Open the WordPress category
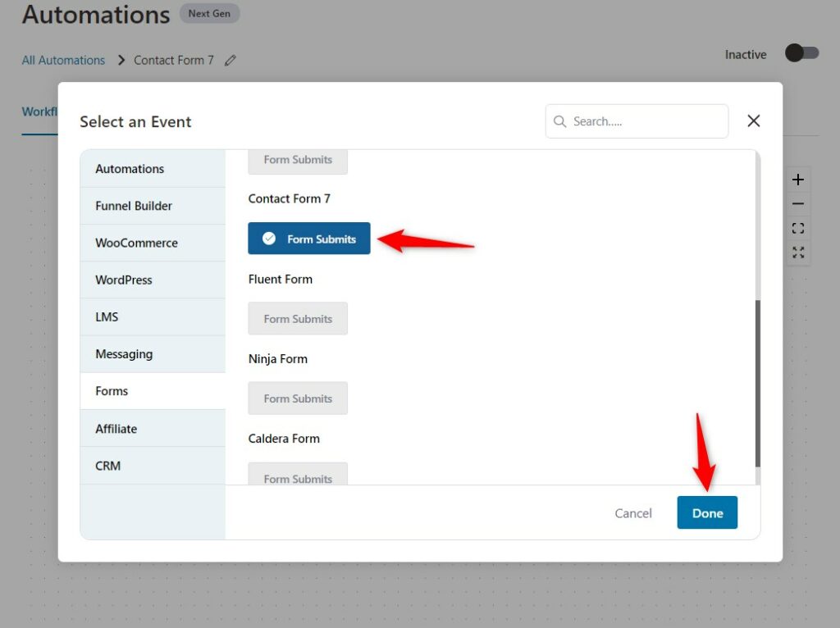 click(x=153, y=280)
